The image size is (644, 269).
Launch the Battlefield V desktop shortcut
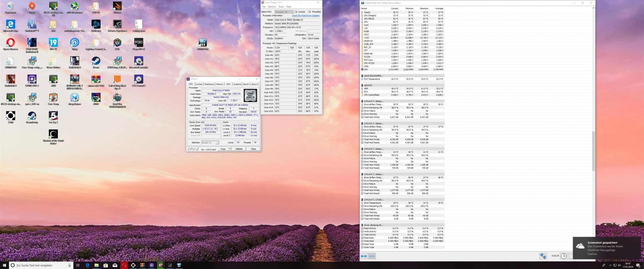pos(32,26)
